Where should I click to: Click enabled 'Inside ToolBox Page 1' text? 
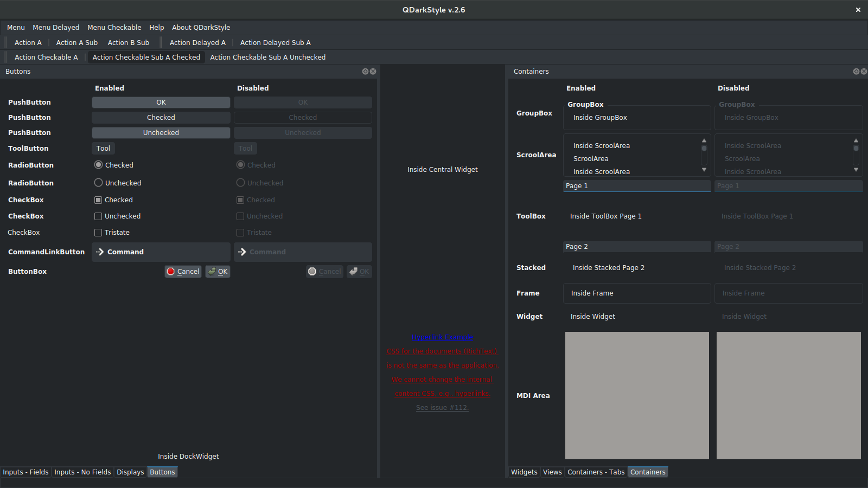pos(606,216)
